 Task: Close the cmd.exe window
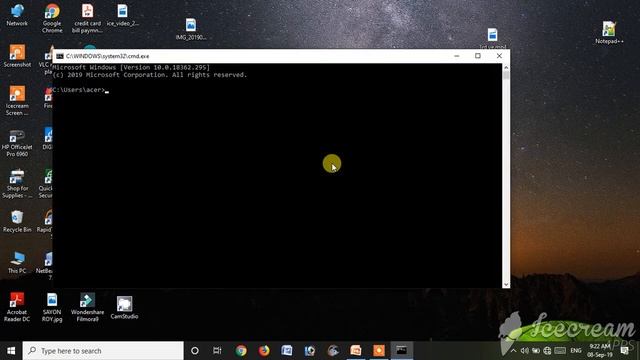(x=499, y=56)
